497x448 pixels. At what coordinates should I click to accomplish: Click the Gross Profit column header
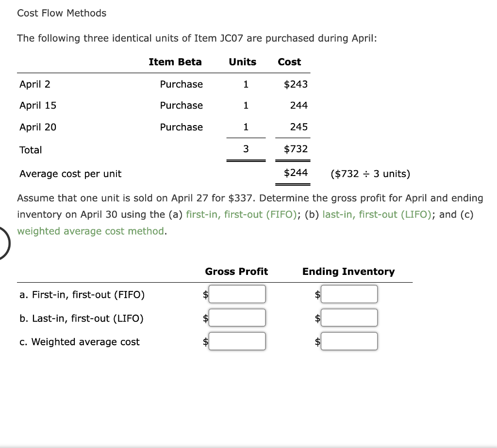pyautogui.click(x=236, y=272)
